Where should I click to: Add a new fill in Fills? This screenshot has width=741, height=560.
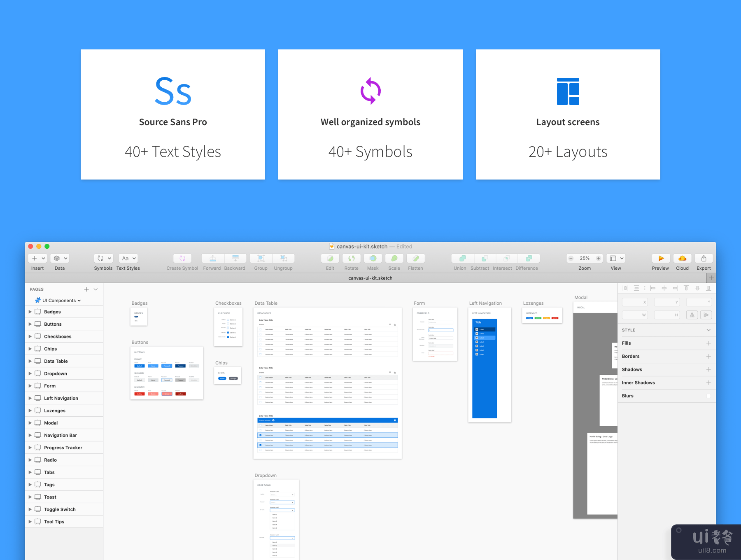pyautogui.click(x=708, y=343)
